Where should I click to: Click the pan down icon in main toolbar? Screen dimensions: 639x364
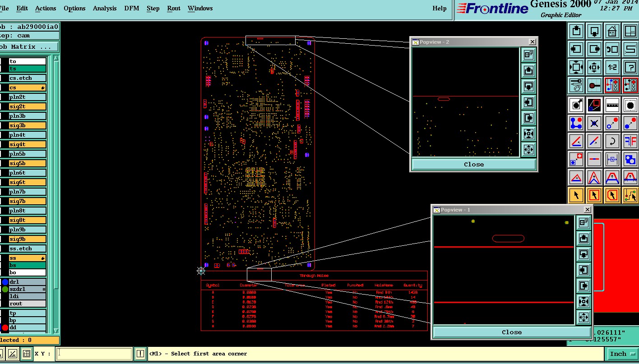594,31
